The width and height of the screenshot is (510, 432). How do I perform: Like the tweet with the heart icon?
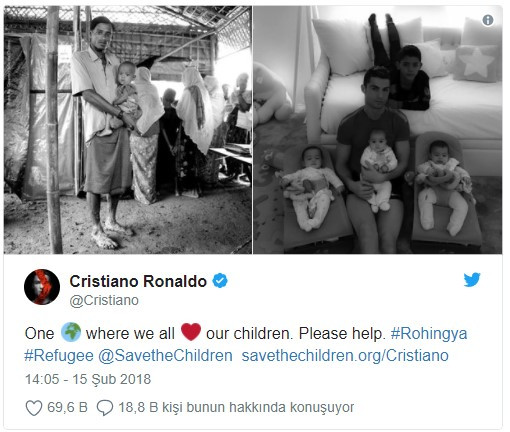(x=34, y=408)
